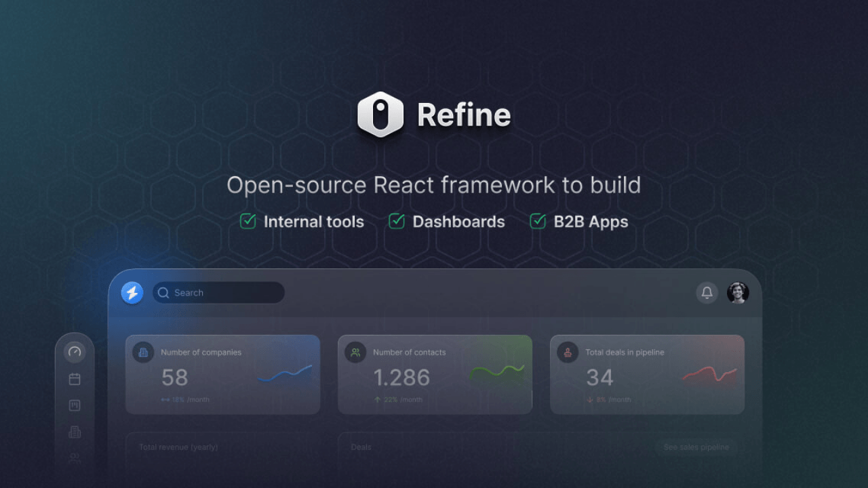Open the calendar icon in sidebar

[x=75, y=379]
